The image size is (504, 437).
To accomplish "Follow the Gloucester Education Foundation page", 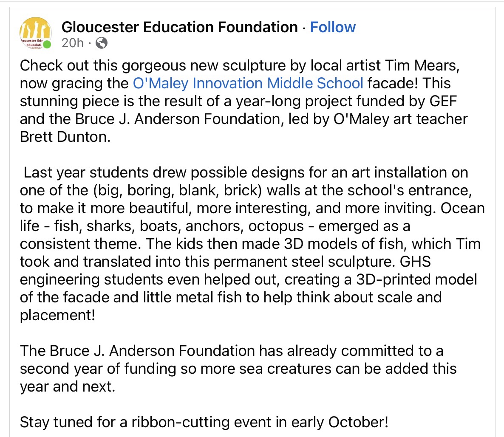I will [333, 27].
